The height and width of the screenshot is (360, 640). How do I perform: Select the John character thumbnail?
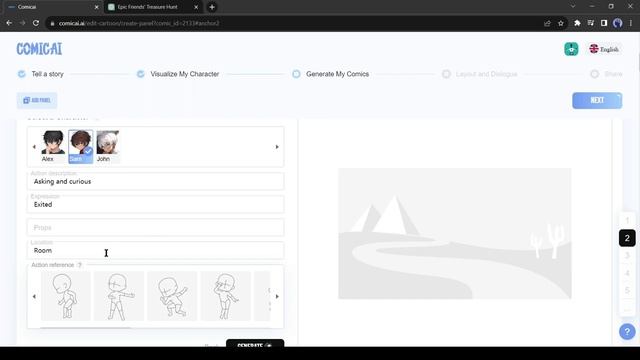point(108,147)
